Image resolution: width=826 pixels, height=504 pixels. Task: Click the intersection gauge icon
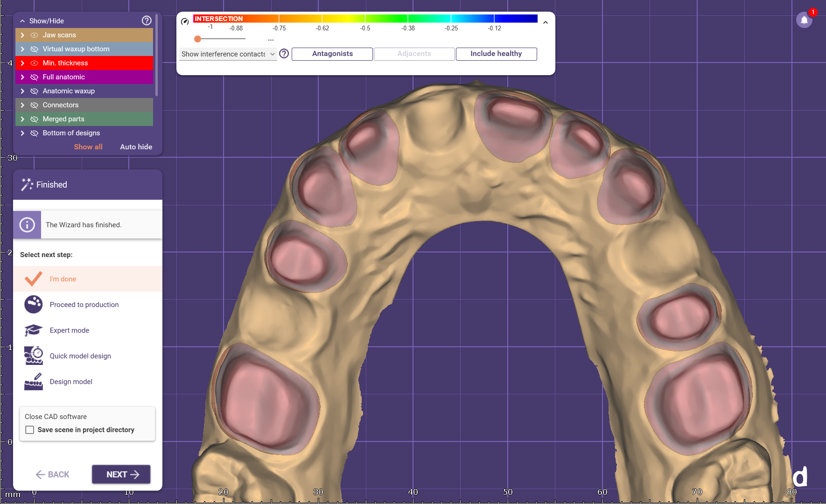185,21
